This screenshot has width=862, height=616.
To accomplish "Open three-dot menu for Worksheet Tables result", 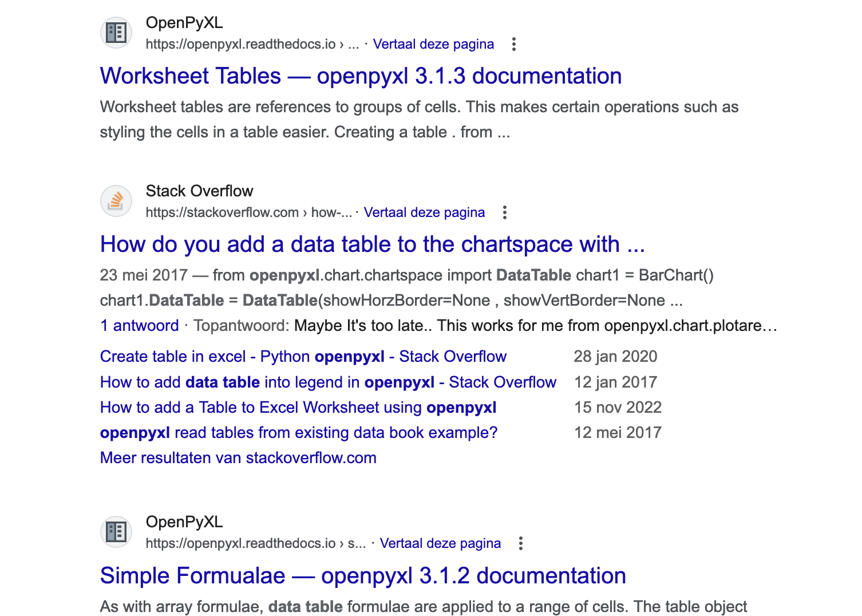I will pos(514,44).
